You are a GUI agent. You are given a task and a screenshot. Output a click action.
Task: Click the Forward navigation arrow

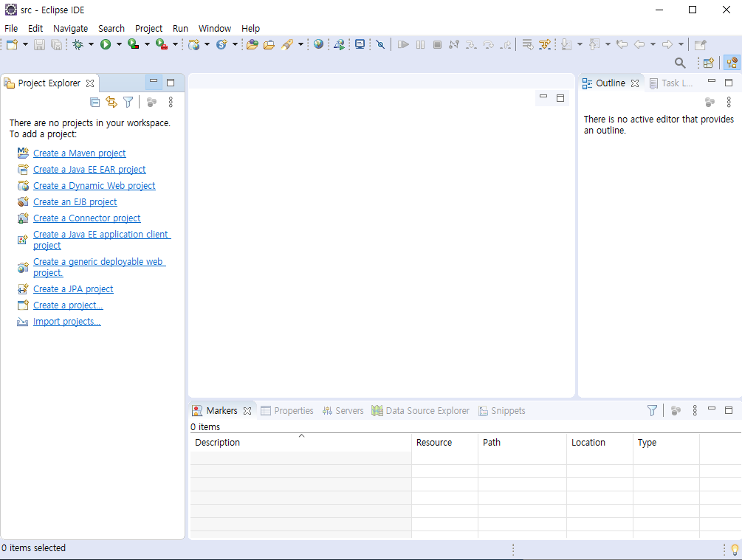pos(667,44)
